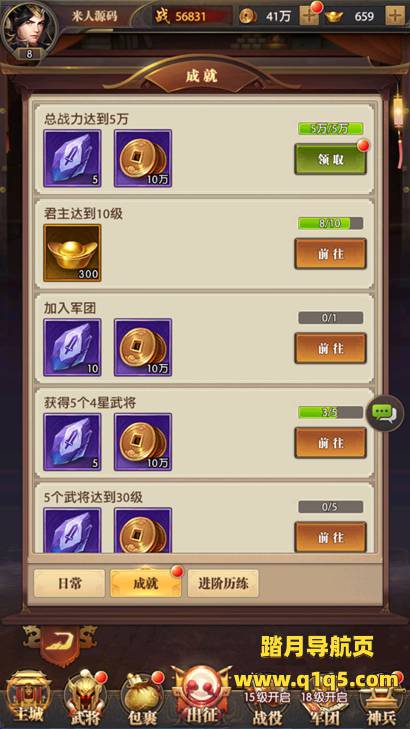
Task: Click 前往 for 加入军团
Action: click(x=331, y=348)
